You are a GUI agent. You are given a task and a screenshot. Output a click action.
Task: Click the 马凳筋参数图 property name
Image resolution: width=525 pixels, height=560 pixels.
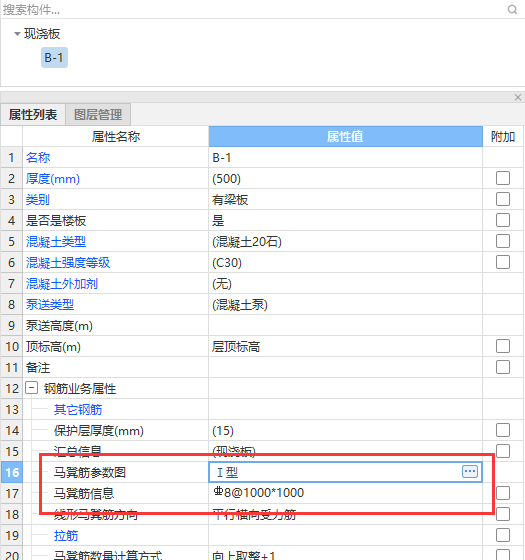(x=90, y=472)
